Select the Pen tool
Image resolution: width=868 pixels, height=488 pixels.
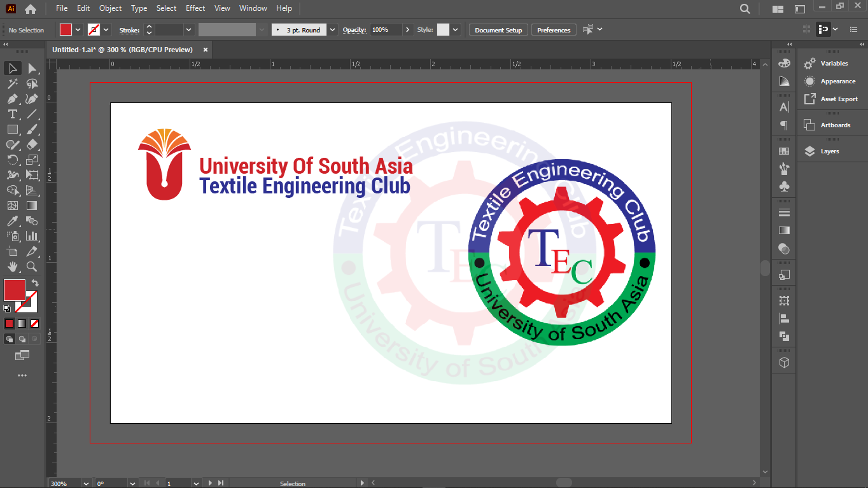12,99
